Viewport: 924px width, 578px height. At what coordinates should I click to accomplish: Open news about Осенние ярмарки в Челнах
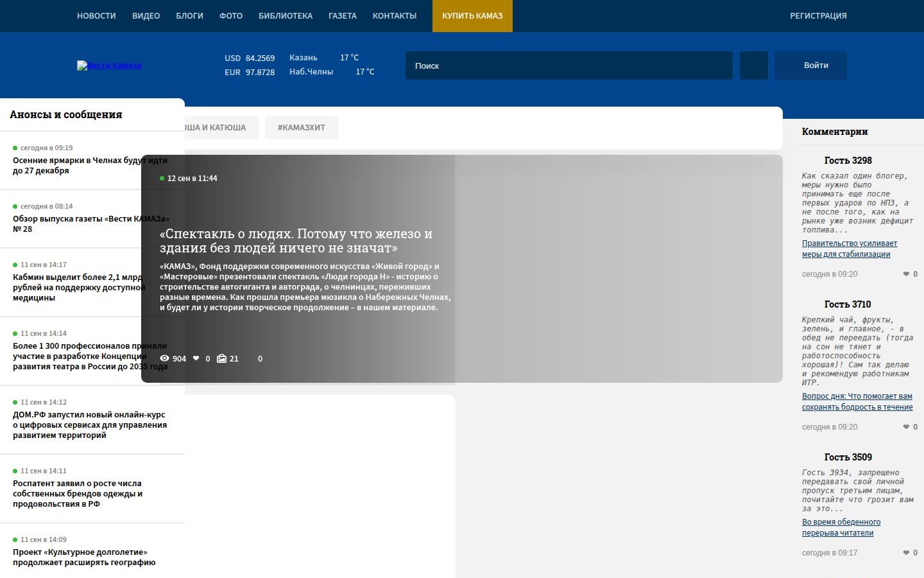click(x=90, y=166)
